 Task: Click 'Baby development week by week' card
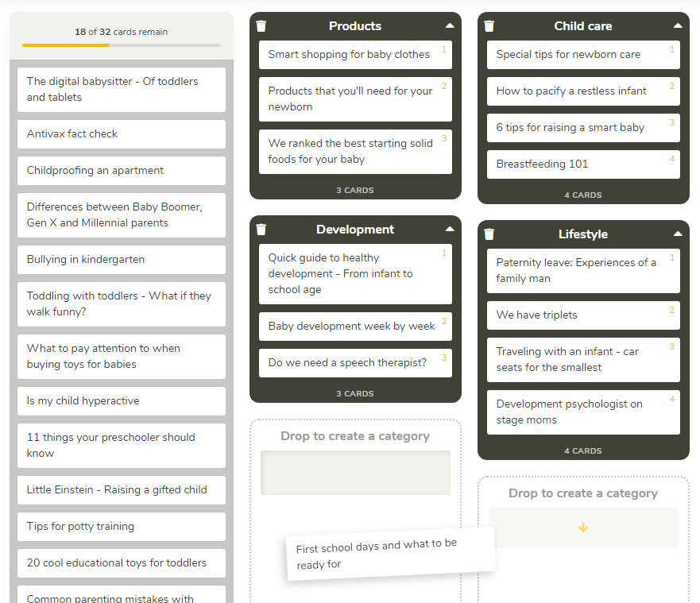tap(355, 327)
